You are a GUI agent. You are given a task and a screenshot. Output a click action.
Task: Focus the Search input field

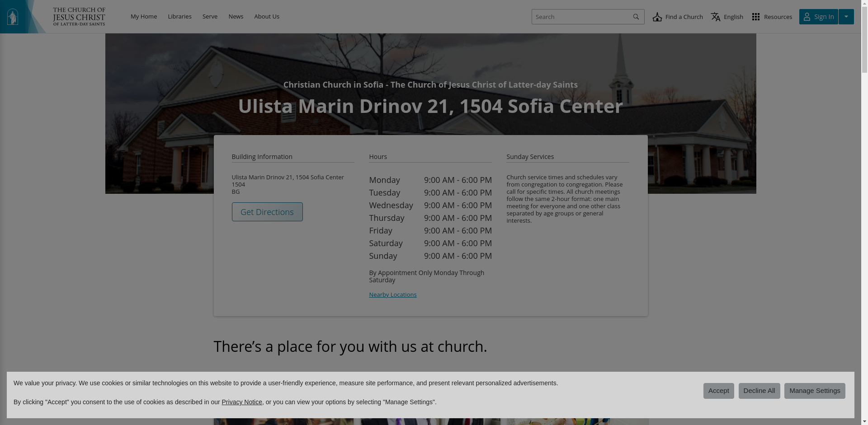(x=580, y=17)
